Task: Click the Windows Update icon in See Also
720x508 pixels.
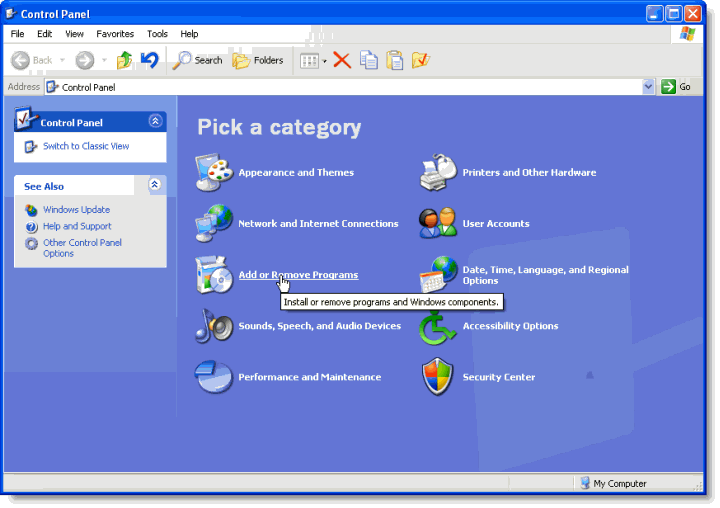Action: coord(31,210)
